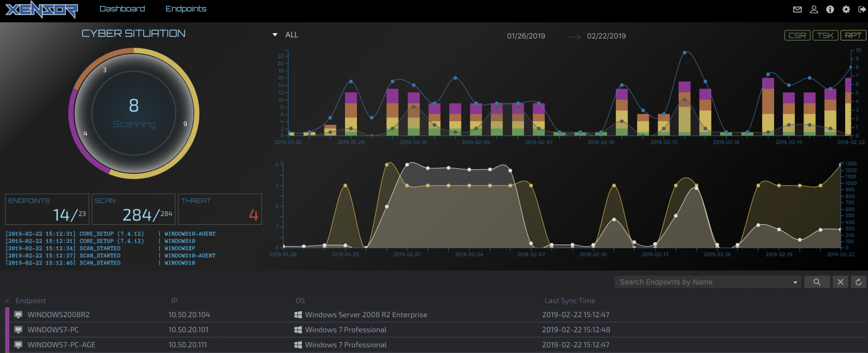Image resolution: width=868 pixels, height=353 pixels.
Task: Click the logout arrow icon
Action: (861, 9)
